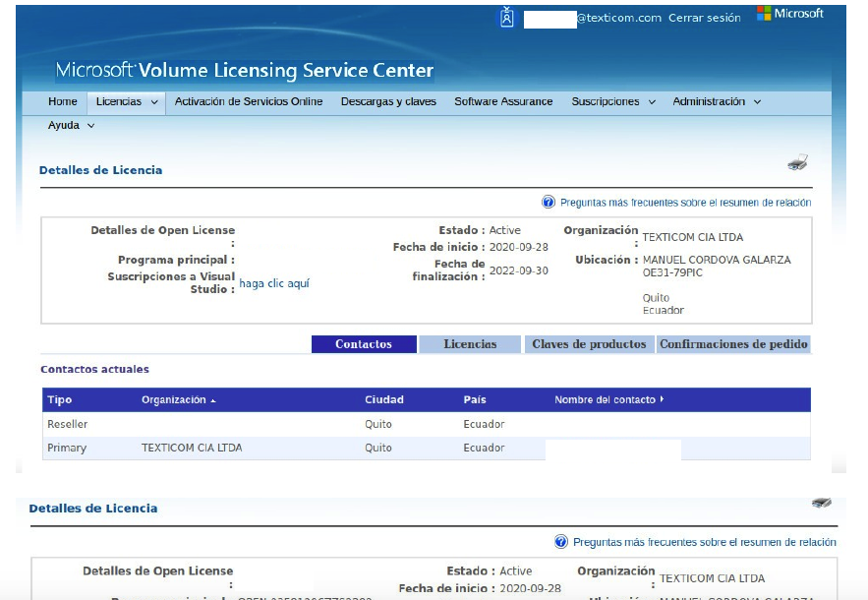The image size is (868, 600).
Task: Click the user badge icon in header
Action: (x=506, y=17)
